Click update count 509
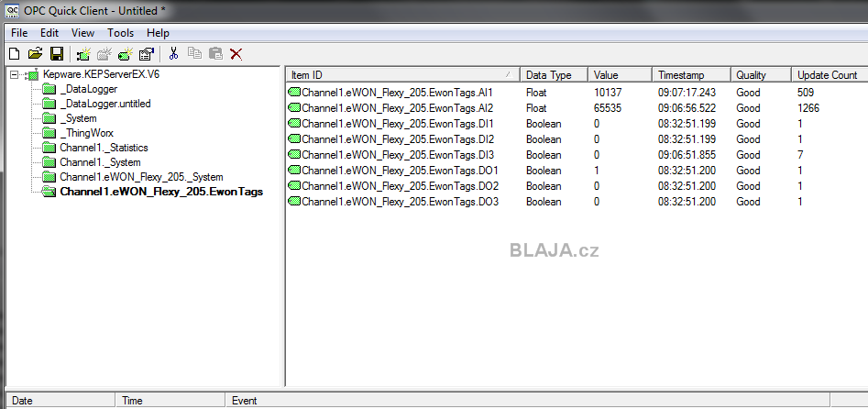 tap(806, 93)
